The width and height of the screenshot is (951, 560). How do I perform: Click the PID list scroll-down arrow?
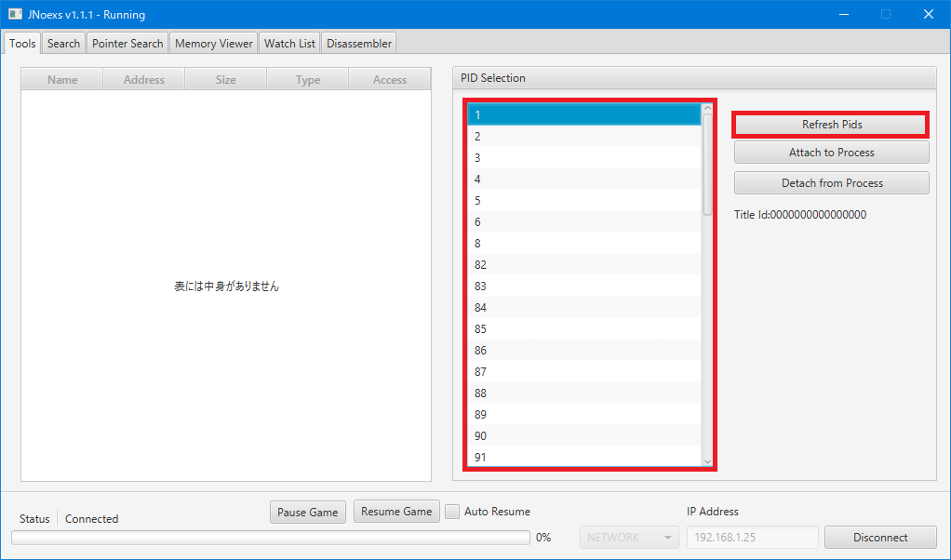pos(707,461)
